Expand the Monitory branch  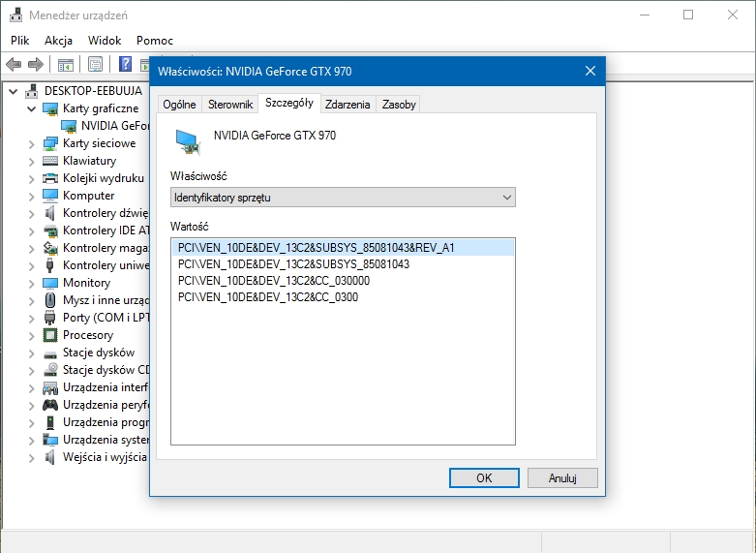tap(31, 283)
